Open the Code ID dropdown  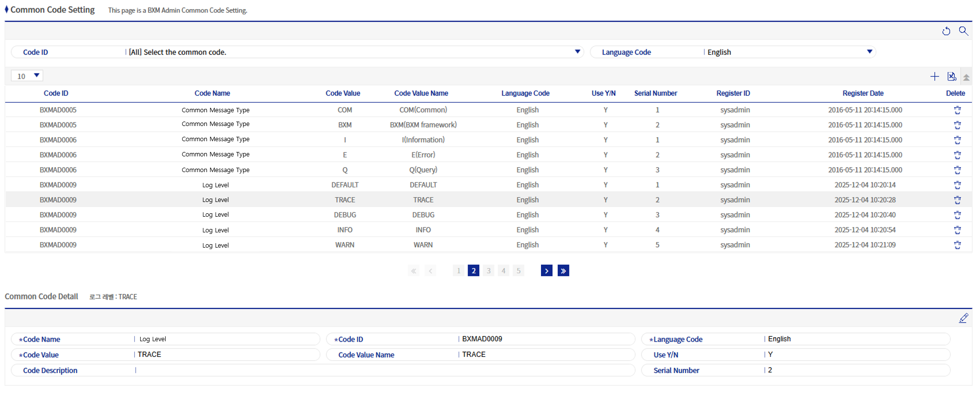(577, 52)
